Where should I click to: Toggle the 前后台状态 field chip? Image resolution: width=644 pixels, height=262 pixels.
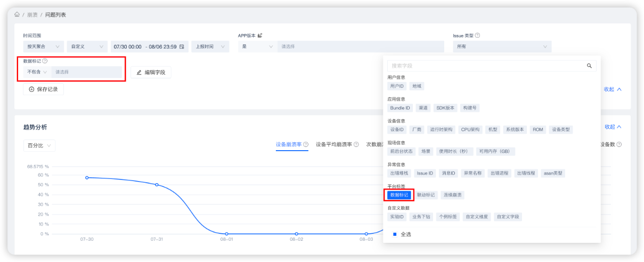[x=402, y=151]
